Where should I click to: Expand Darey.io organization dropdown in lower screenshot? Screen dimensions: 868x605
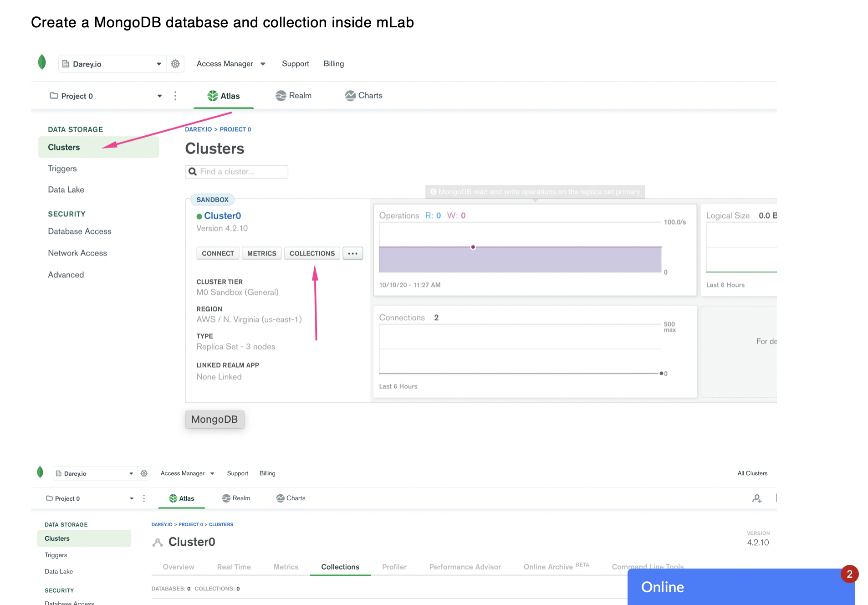pos(131,473)
